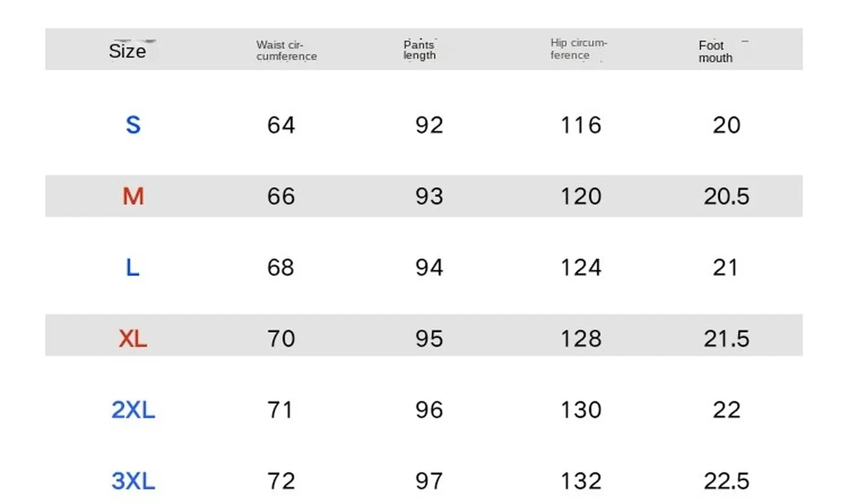The image size is (848, 504).
Task: Click the Size column header
Action: (127, 50)
